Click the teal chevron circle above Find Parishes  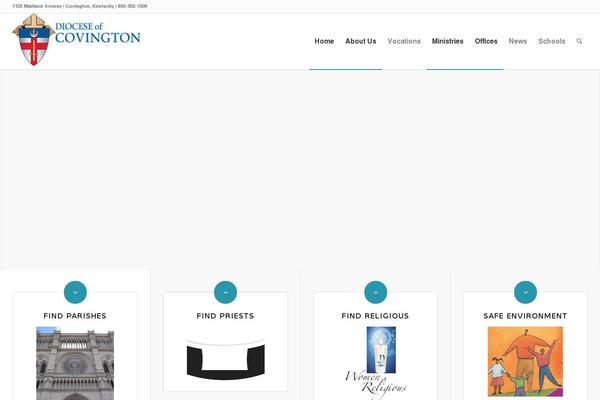pyautogui.click(x=75, y=292)
